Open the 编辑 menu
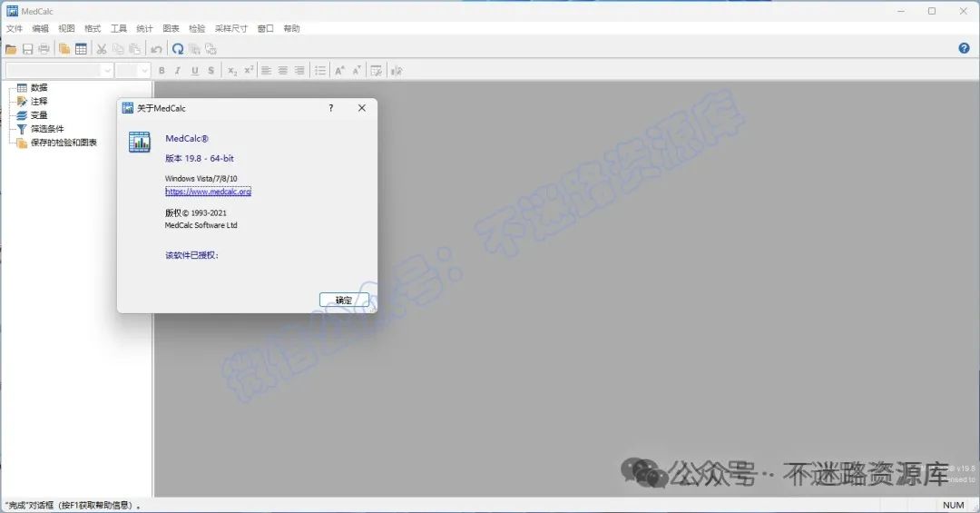Viewport: 980px width, 513px height. pos(41,29)
